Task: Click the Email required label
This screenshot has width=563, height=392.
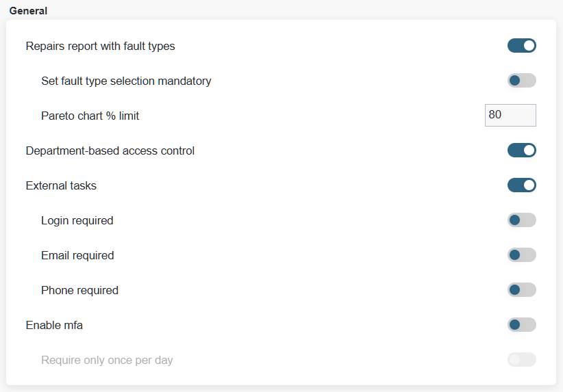Action: 77,255
